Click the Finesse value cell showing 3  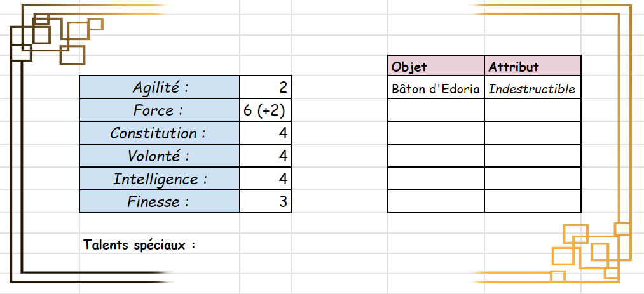point(265,202)
